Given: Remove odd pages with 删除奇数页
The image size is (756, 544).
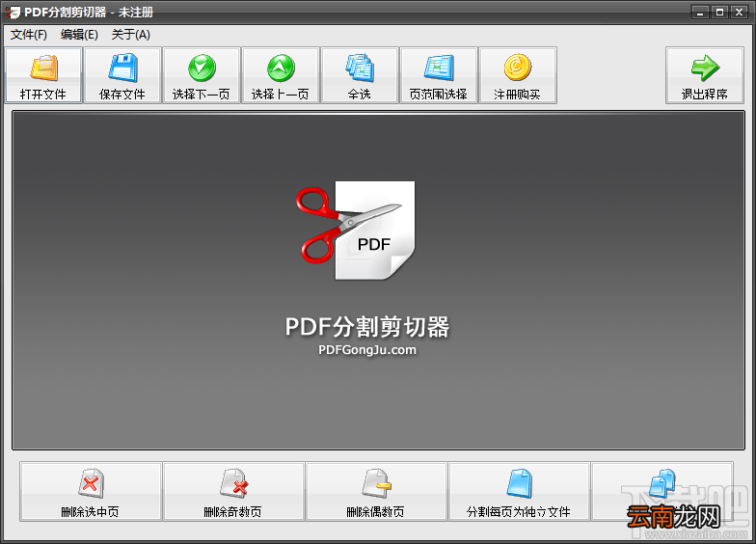Looking at the screenshot, I should click(x=233, y=492).
